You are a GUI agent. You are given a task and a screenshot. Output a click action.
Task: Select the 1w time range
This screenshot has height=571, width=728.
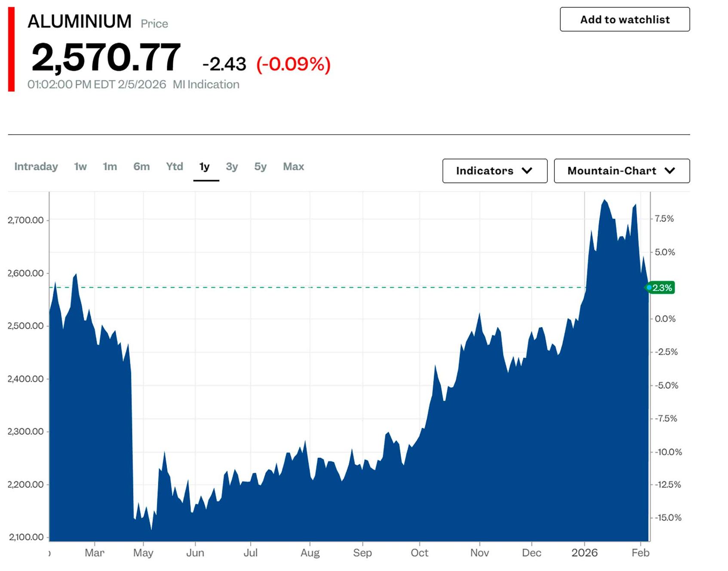click(80, 166)
